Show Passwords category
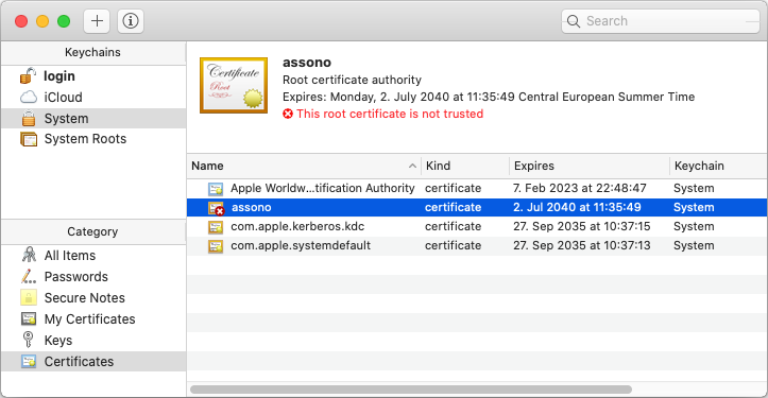Viewport: 768px width, 398px height. tap(94, 277)
